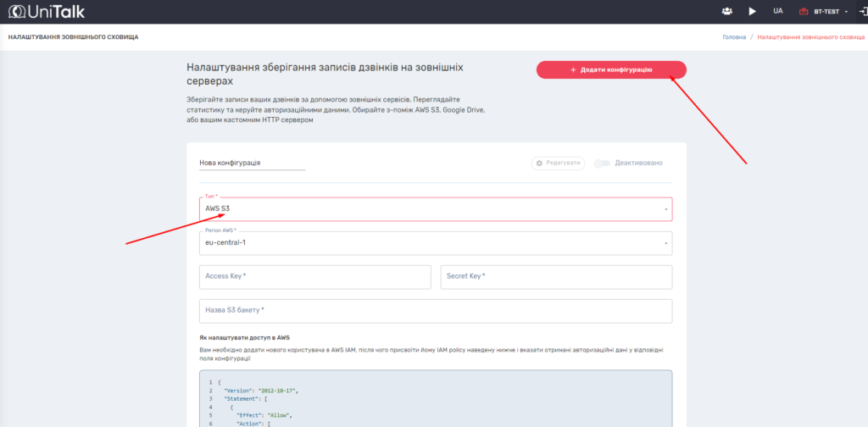This screenshot has width=868, height=427.
Task: Expand the Тип dropdown showing AWS S3
Action: coord(436,208)
